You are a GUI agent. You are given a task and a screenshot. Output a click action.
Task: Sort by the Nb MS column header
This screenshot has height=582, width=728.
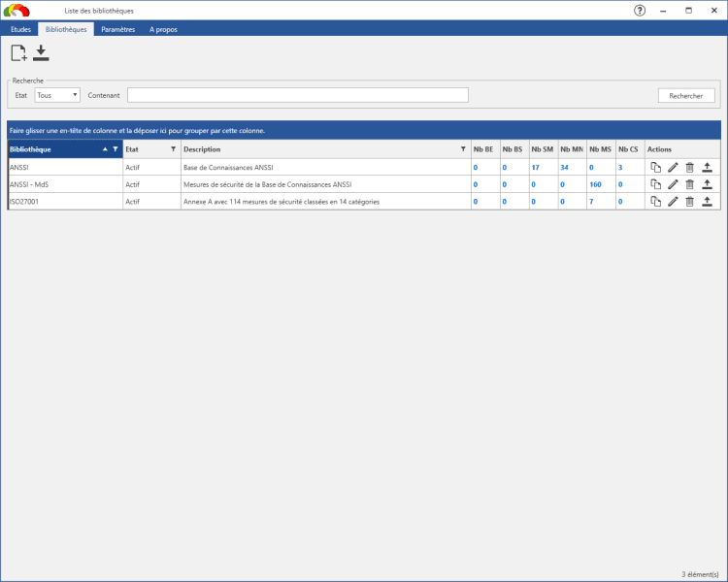601,149
